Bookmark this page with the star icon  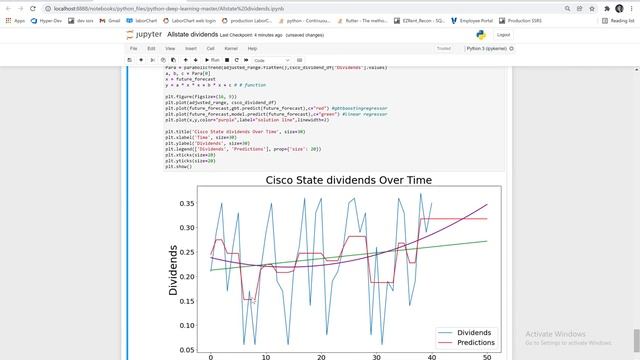point(592,9)
